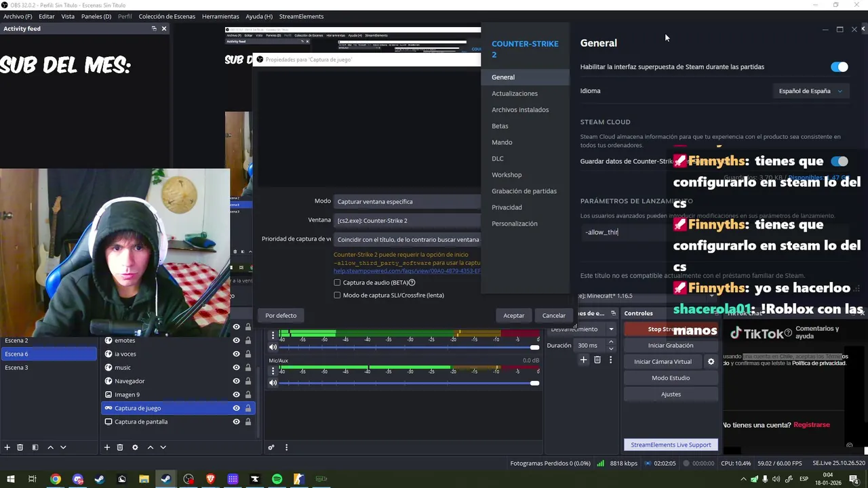Viewport: 868px width, 488px height.
Task: Click help icon next to Captura de audio
Action: click(x=412, y=283)
